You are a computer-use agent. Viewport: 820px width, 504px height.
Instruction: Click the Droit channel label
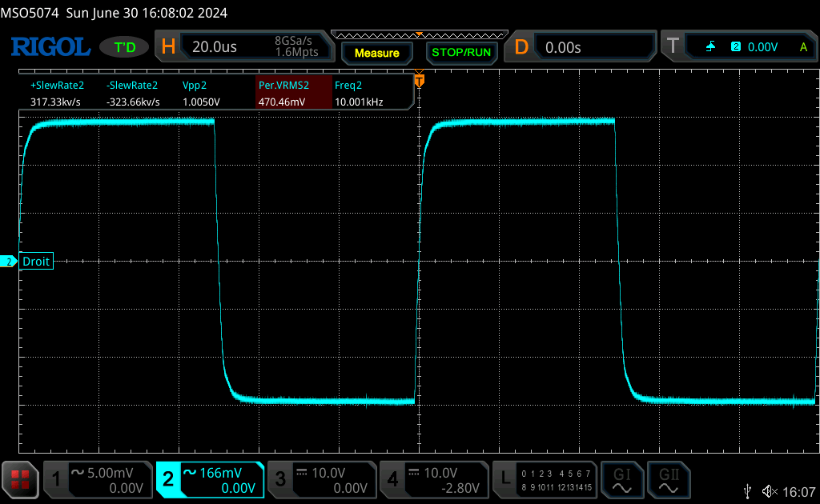tap(36, 261)
